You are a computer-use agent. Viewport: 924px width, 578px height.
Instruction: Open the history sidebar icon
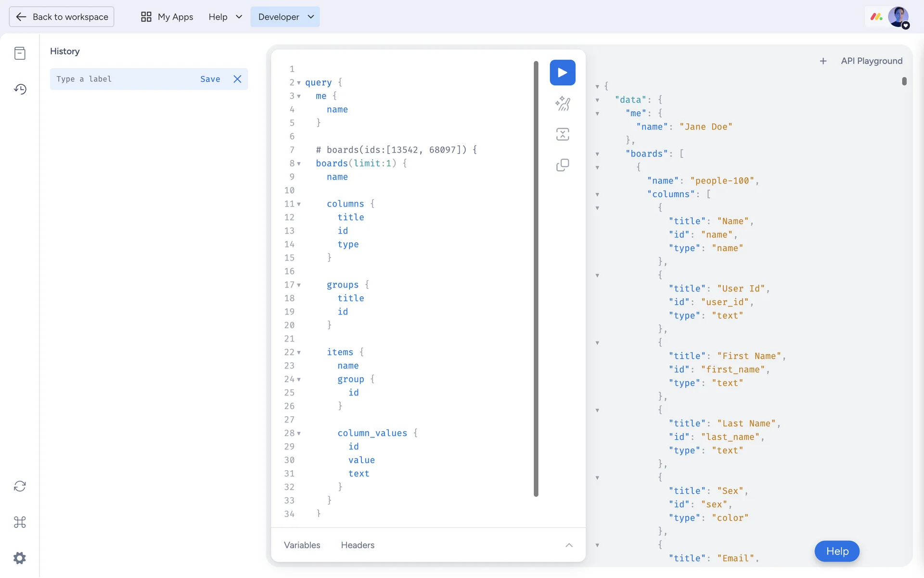[x=20, y=89]
